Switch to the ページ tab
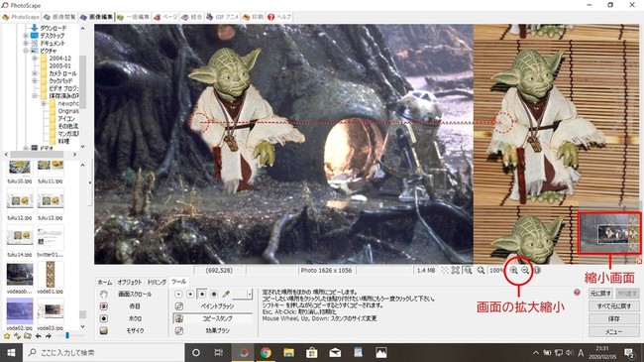Screen dimensions: 644x362 [x=165, y=17]
